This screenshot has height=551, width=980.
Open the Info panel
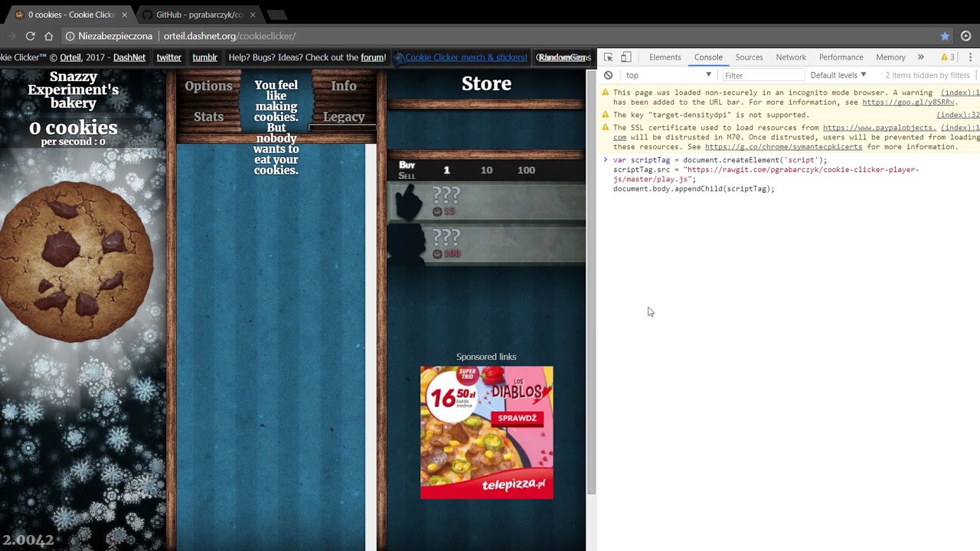pyautogui.click(x=344, y=86)
